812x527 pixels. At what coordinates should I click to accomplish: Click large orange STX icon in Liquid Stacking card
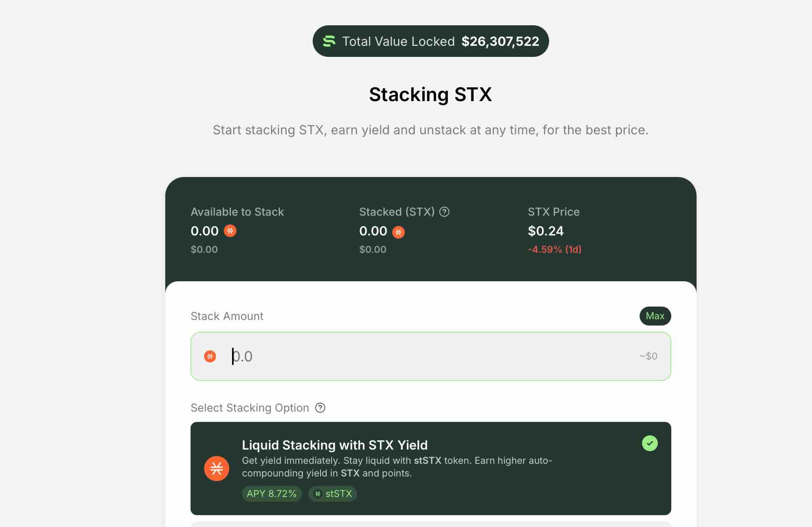tap(217, 469)
